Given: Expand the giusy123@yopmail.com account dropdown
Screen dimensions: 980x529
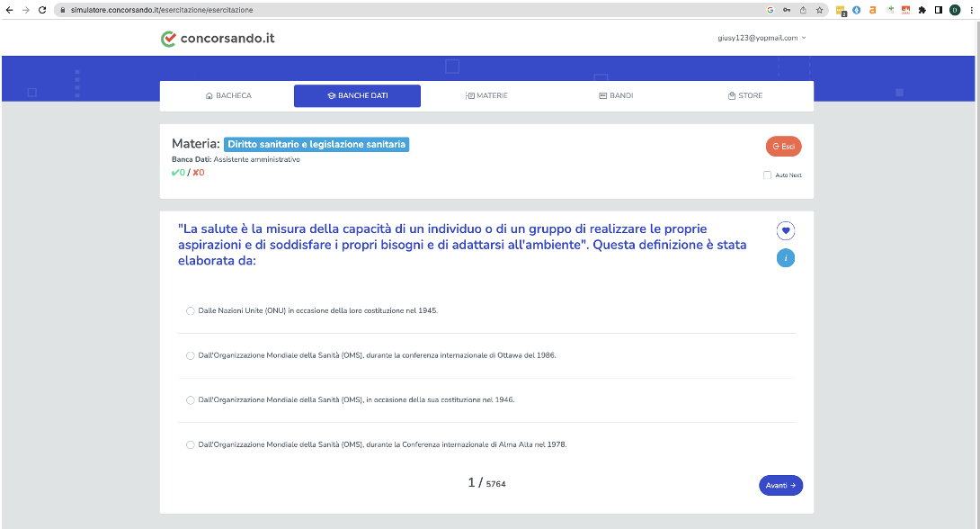Looking at the screenshot, I should 762,38.
